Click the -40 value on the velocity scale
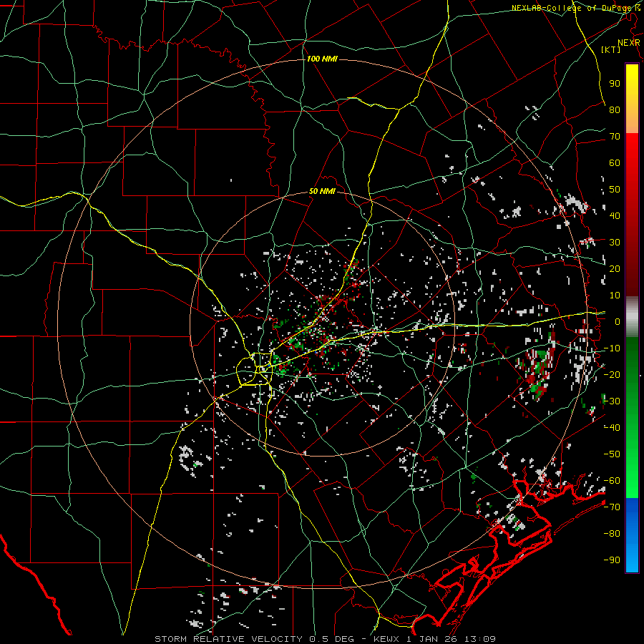 click(x=612, y=428)
